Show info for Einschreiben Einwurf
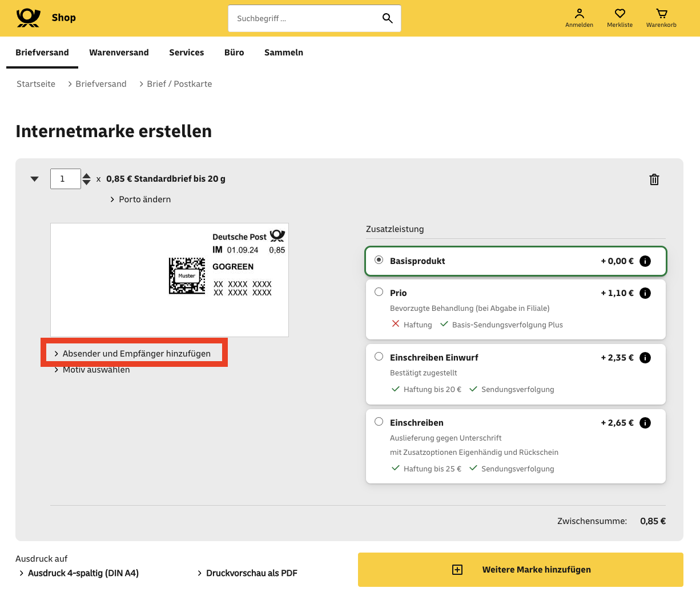 tap(645, 358)
